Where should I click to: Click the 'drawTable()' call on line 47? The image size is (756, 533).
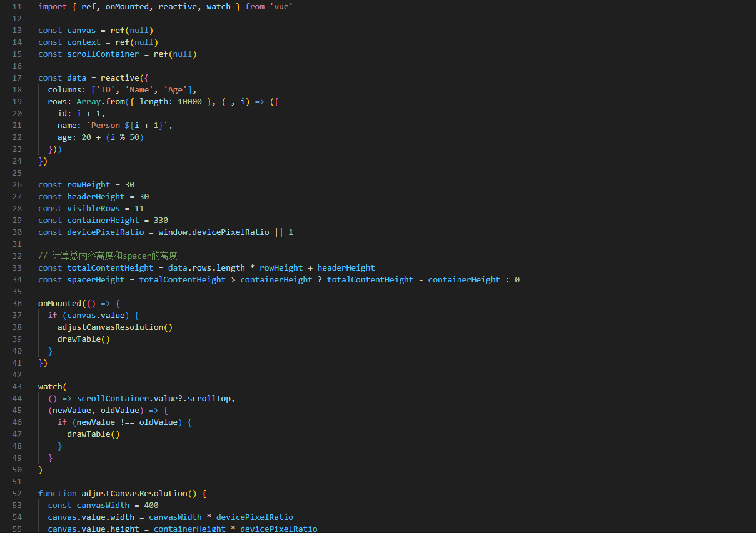[94, 434]
